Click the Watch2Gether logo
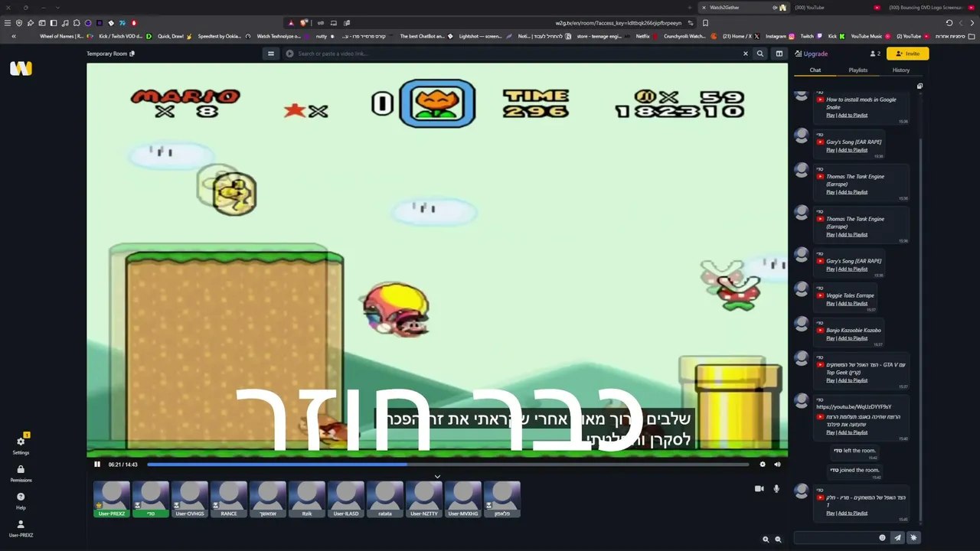This screenshot has width=980, height=551. click(x=21, y=68)
